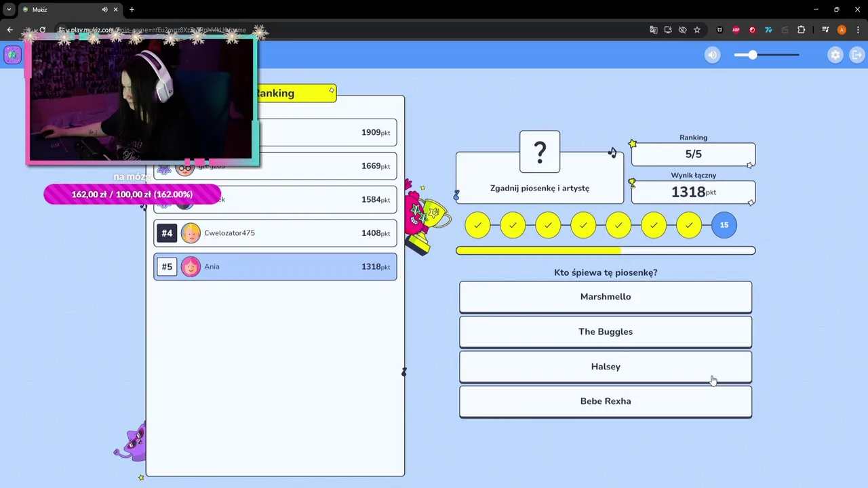Open a new browser tab
868x488 pixels.
pos(132,9)
